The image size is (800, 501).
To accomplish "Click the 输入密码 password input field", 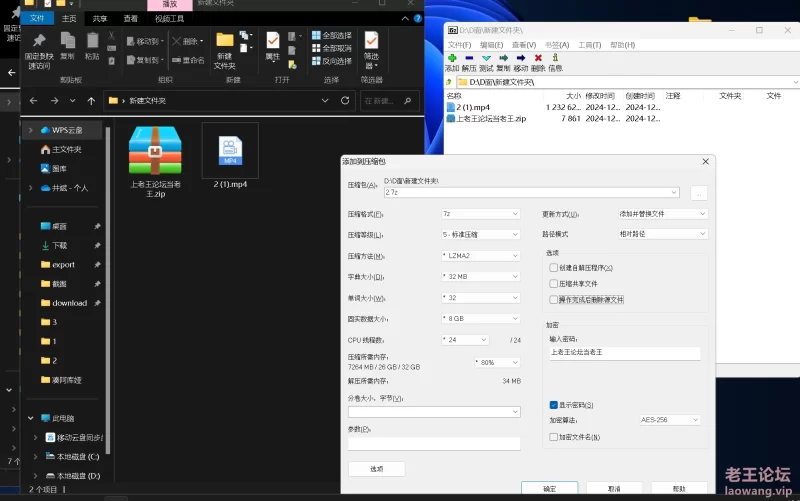I will (x=625, y=353).
